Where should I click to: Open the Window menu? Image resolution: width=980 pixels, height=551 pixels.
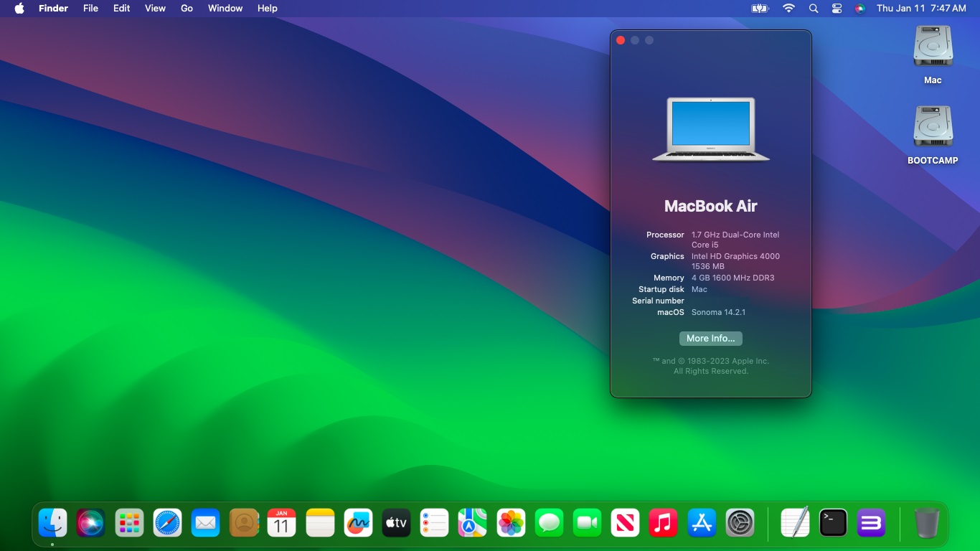coord(225,9)
